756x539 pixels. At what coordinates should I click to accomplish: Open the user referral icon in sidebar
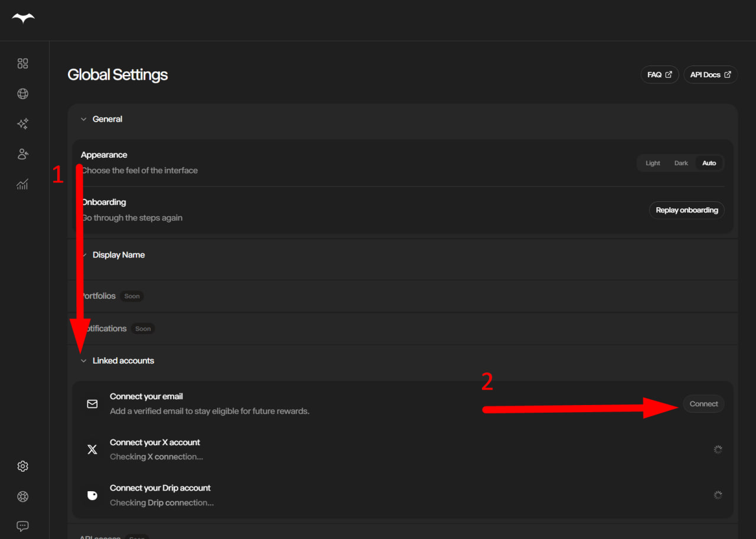tap(22, 154)
